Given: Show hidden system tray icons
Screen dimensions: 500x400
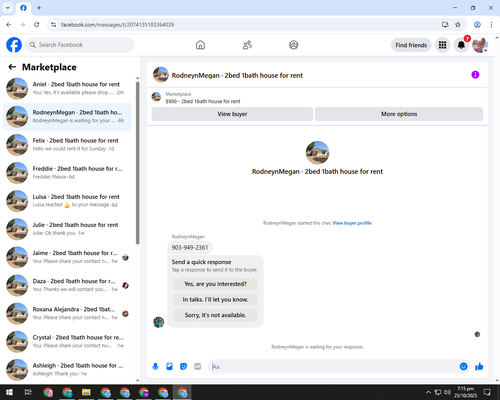Looking at the screenshot, I should 428,392.
